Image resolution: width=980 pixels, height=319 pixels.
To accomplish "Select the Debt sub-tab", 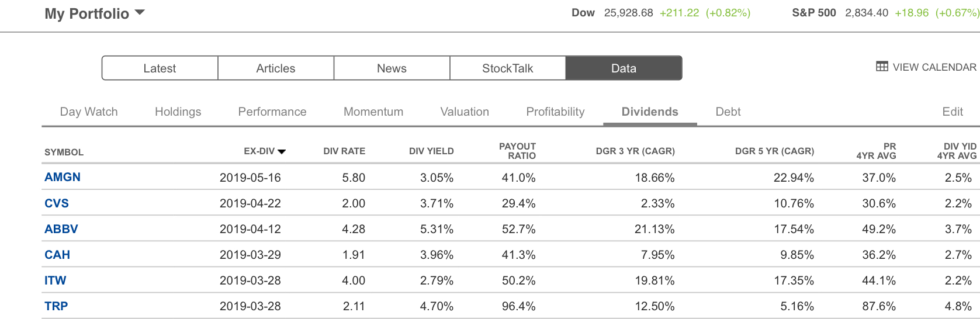I will click(x=728, y=112).
